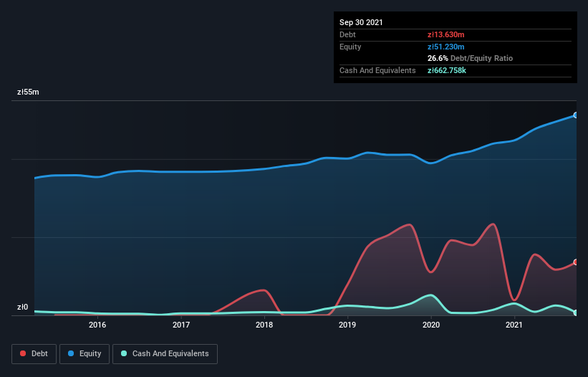
Task: Click the zł55m y-axis label
Action: (28, 92)
